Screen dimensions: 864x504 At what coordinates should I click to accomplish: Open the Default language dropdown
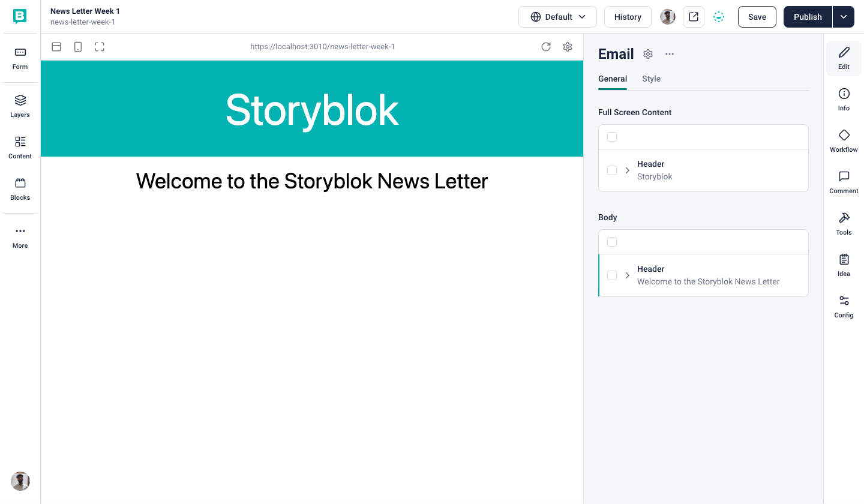(557, 17)
